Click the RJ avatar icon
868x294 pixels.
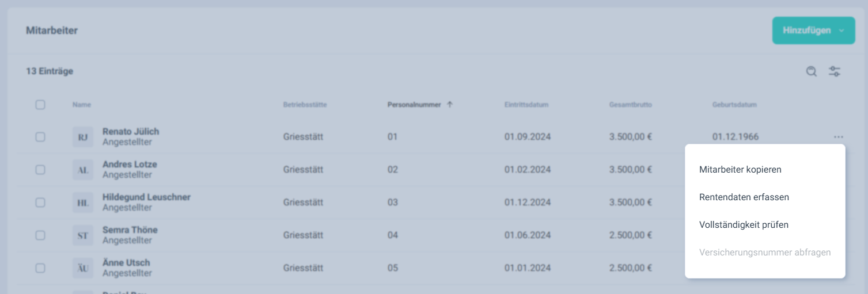[82, 137]
